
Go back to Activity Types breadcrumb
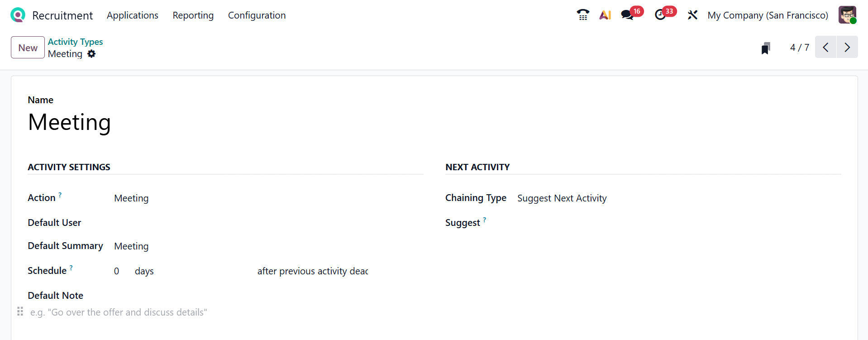75,42
